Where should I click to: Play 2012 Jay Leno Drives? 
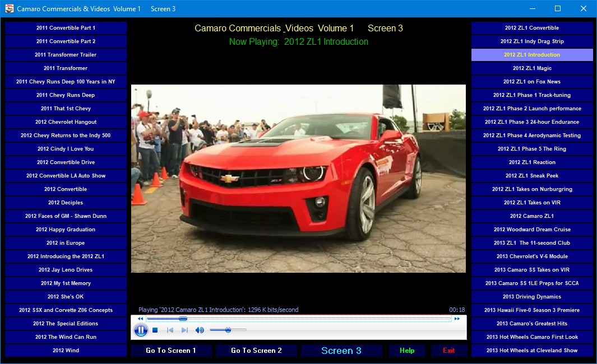[66, 270]
